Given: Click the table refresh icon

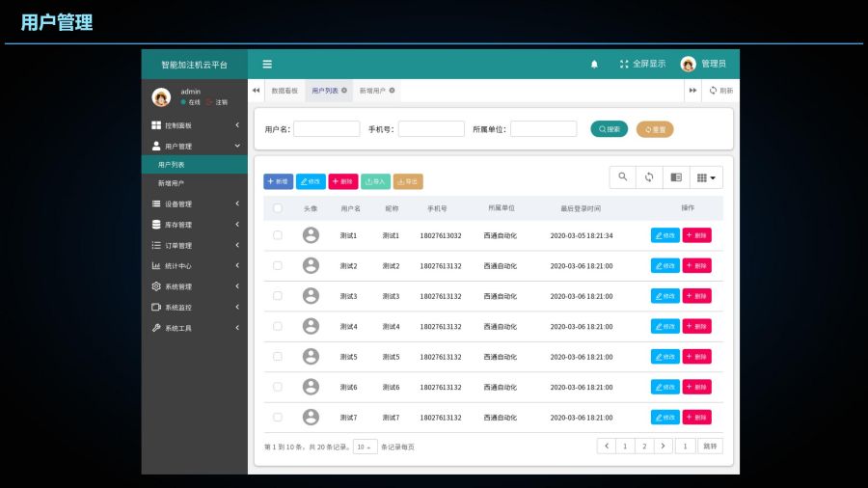Looking at the screenshot, I should 649,177.
